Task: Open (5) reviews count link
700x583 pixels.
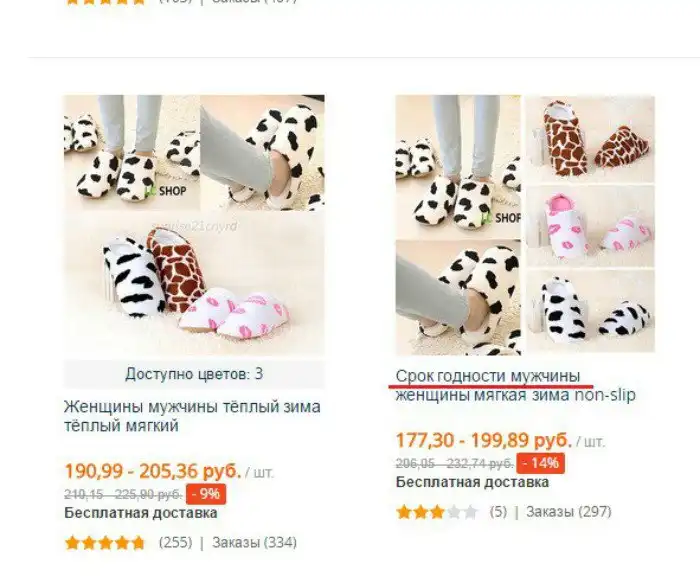Action: tap(498, 512)
